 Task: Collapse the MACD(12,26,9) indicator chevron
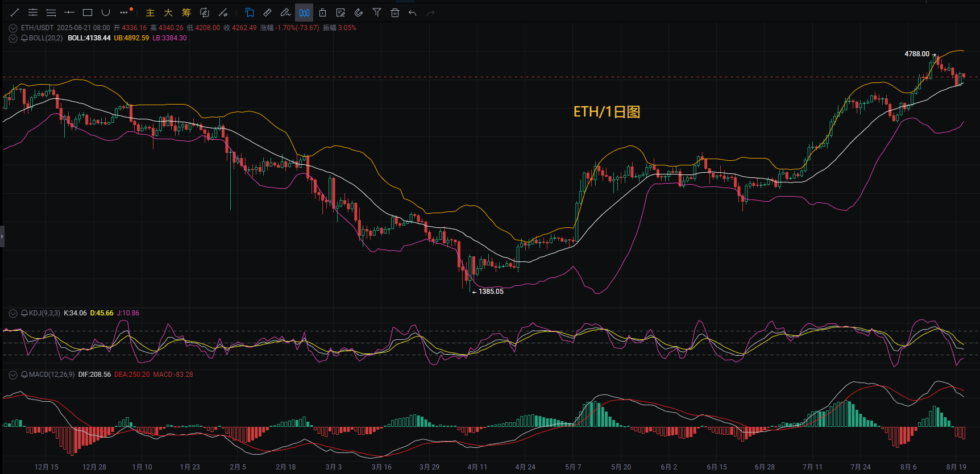13,375
